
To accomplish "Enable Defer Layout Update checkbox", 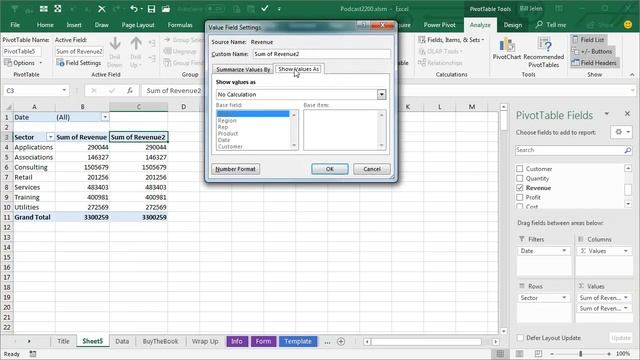I will 520,338.
